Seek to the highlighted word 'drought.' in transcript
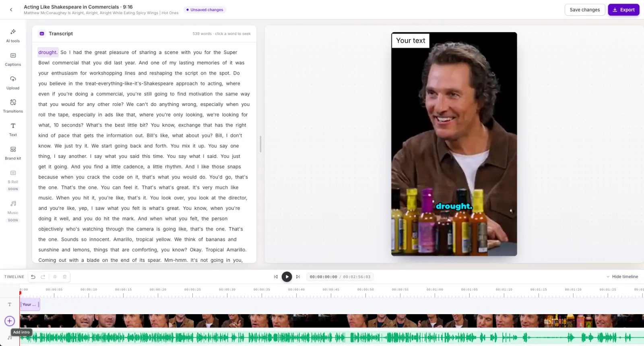 tap(48, 52)
